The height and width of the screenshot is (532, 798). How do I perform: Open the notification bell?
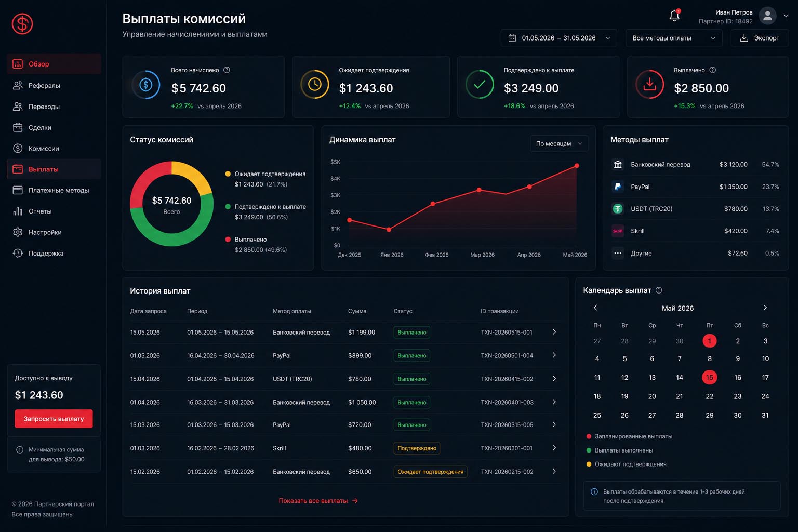click(674, 16)
